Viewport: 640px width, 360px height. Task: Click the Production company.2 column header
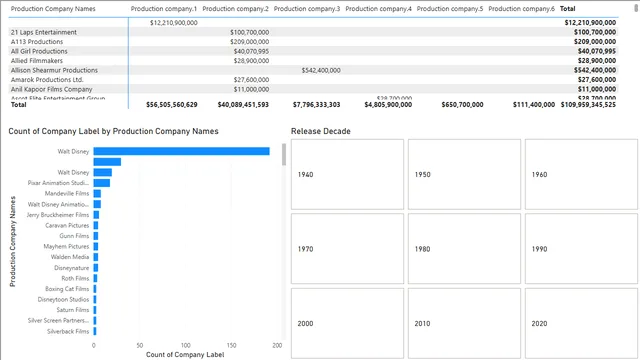(236, 9)
